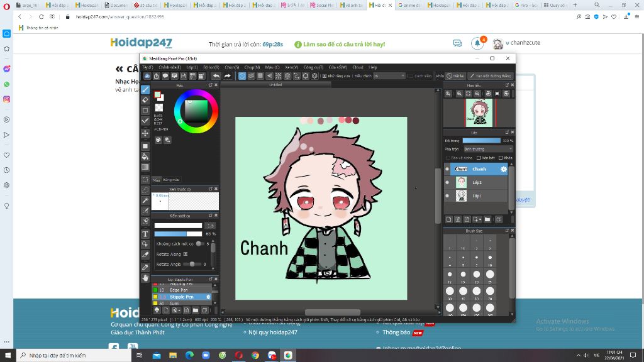Select the Magic Wand tool
Screen dimensions: 644x362
tap(145, 200)
